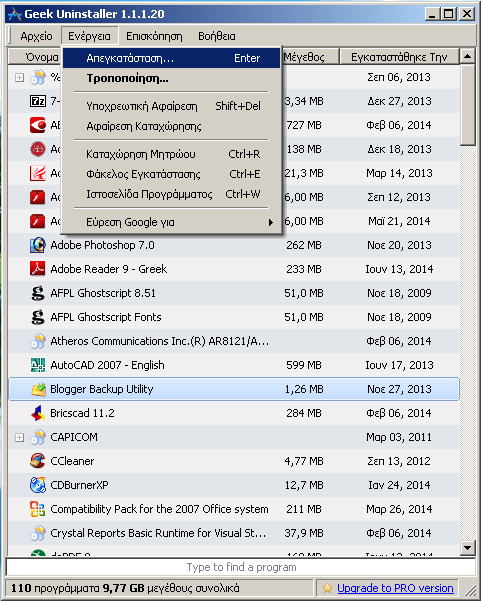Select the CCleaner entry

point(234,461)
